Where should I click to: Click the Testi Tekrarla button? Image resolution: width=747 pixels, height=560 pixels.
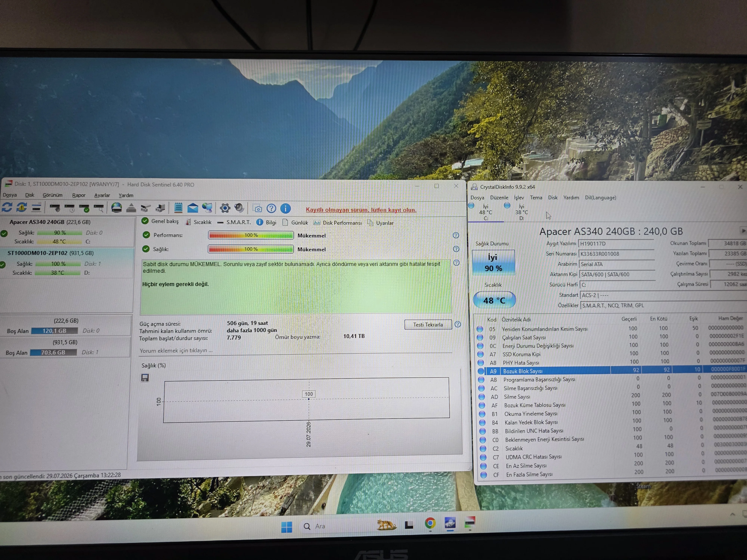click(x=428, y=324)
